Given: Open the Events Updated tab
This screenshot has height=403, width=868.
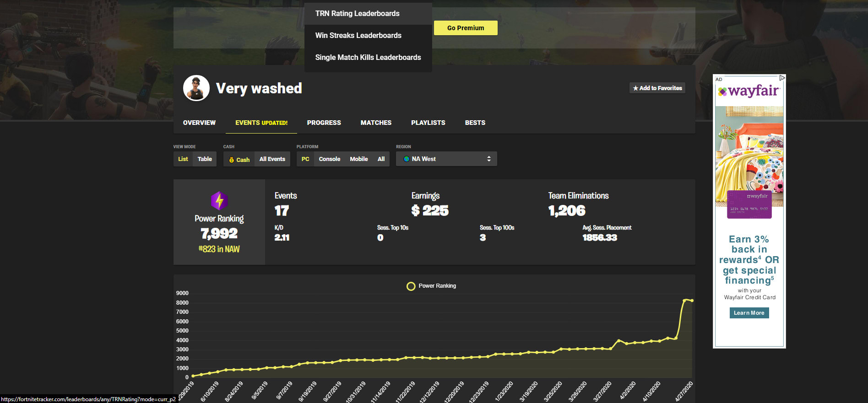Looking at the screenshot, I should pos(261,123).
